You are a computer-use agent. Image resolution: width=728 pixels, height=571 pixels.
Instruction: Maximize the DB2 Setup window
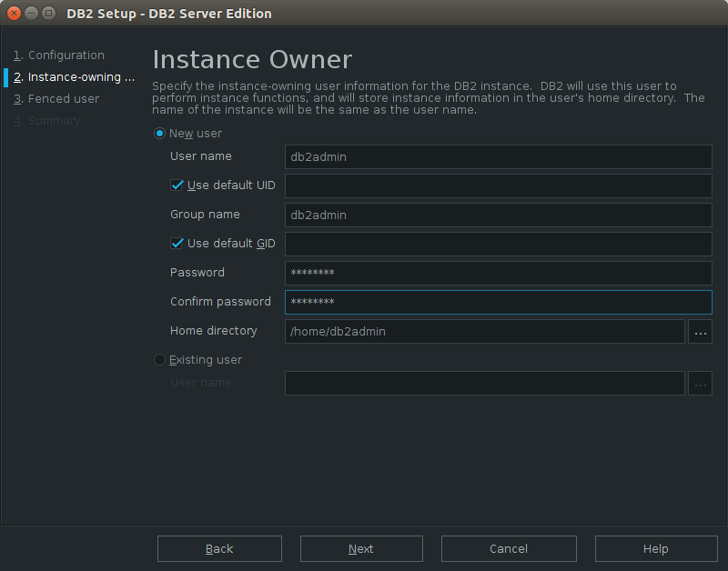pos(48,13)
